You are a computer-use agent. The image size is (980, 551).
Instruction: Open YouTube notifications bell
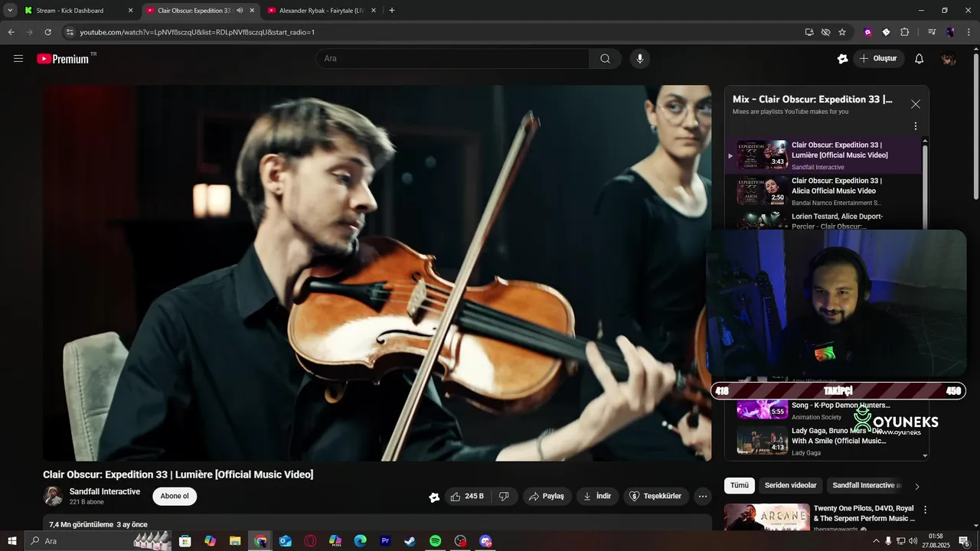(x=920, y=59)
